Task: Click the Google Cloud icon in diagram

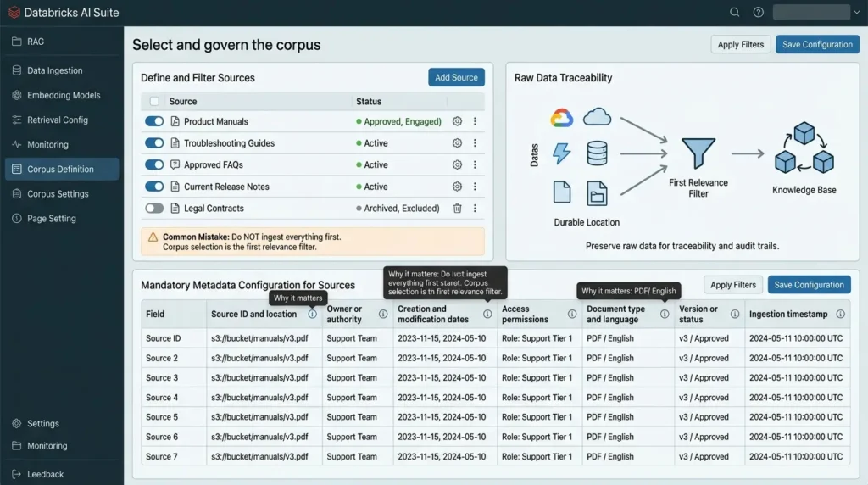Action: 561,118
